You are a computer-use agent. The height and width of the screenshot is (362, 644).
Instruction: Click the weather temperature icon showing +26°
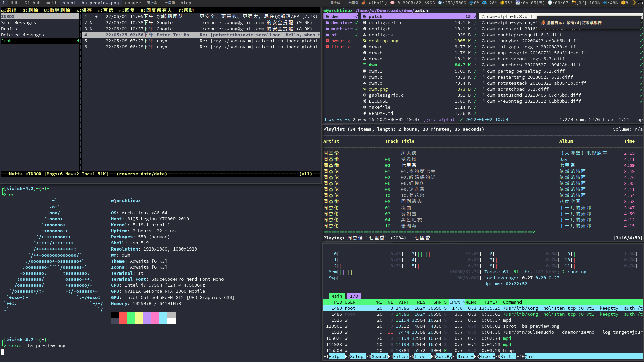(x=484, y=3)
